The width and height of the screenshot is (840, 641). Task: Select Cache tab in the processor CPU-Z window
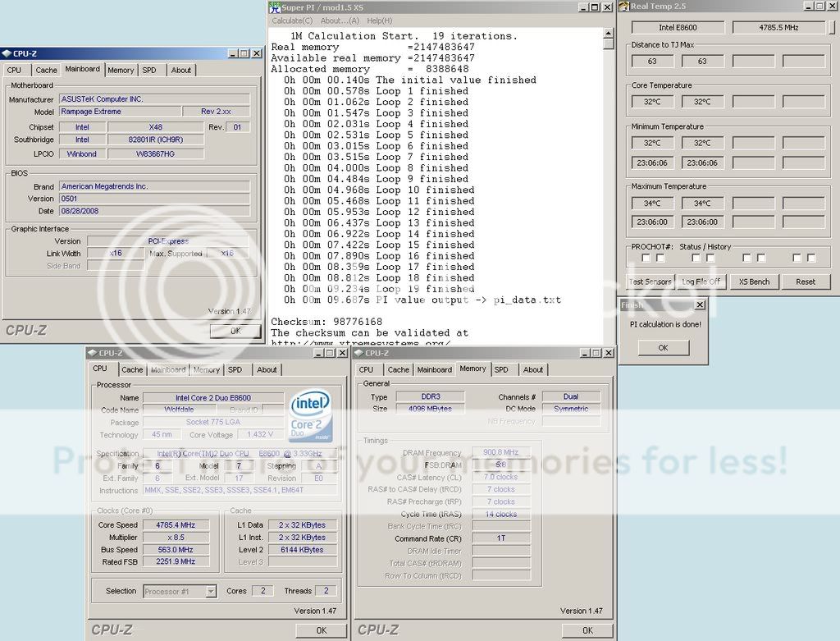[x=132, y=370]
